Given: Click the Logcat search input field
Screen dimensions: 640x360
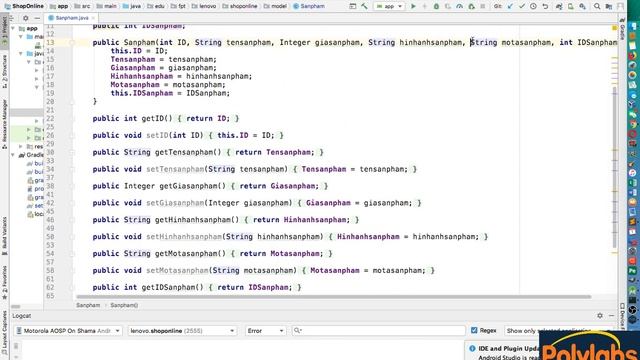Looking at the screenshot, I should 378,331.
